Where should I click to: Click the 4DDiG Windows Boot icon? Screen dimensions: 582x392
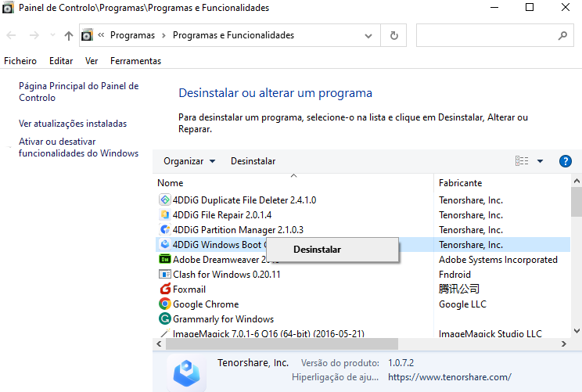[165, 244]
